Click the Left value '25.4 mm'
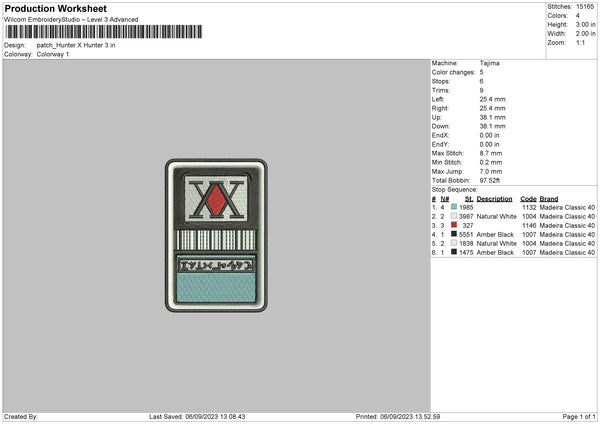This screenshot has width=600, height=424. pyautogui.click(x=492, y=99)
